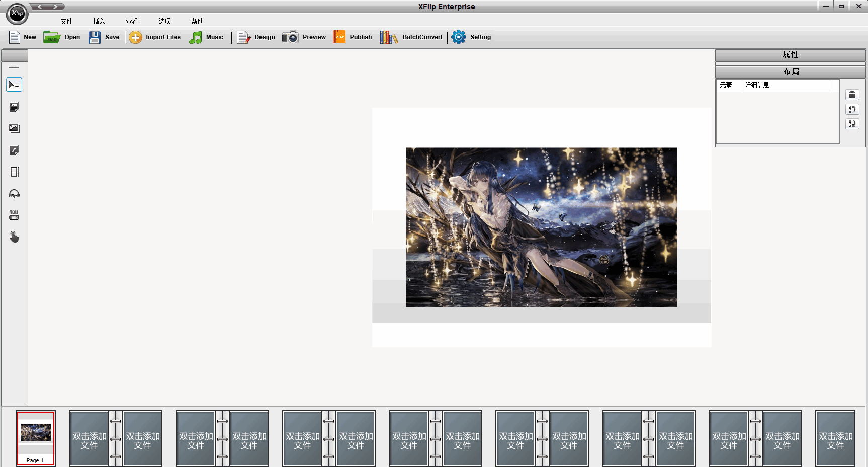Select the pointer/move tool in the left toolbar
Screen dimensions: 868x467
point(14,85)
